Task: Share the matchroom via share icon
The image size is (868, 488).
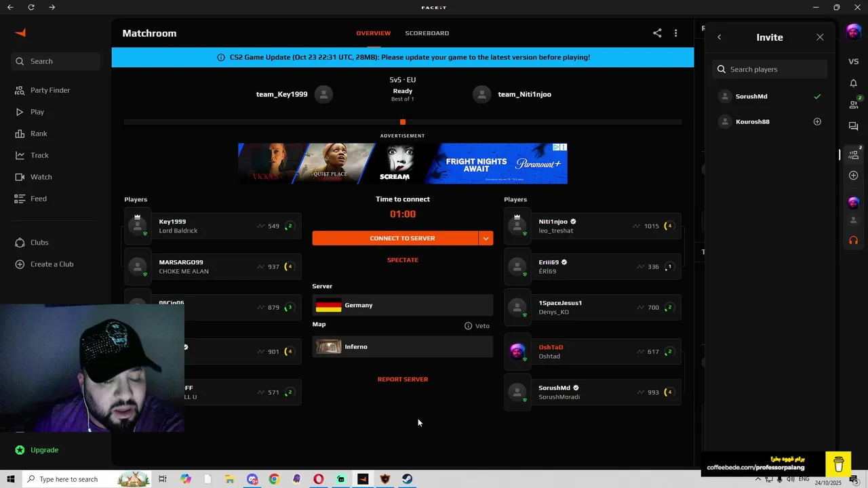Action: pos(657,33)
